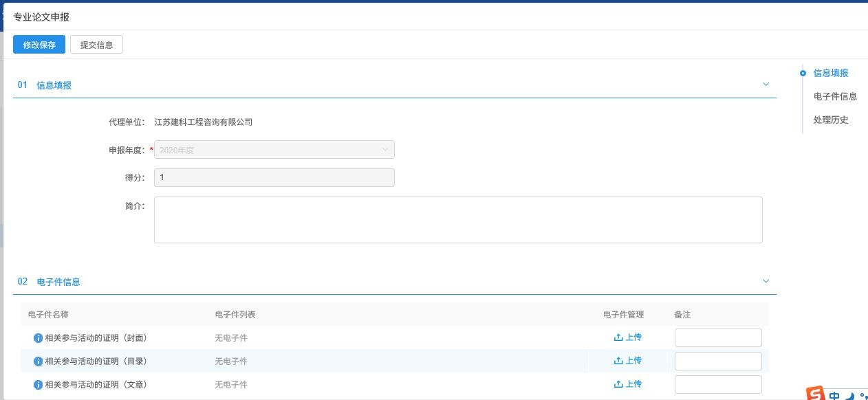Image resolution: width=868 pixels, height=400 pixels.
Task: Upload file for 封面 row
Action: point(628,337)
